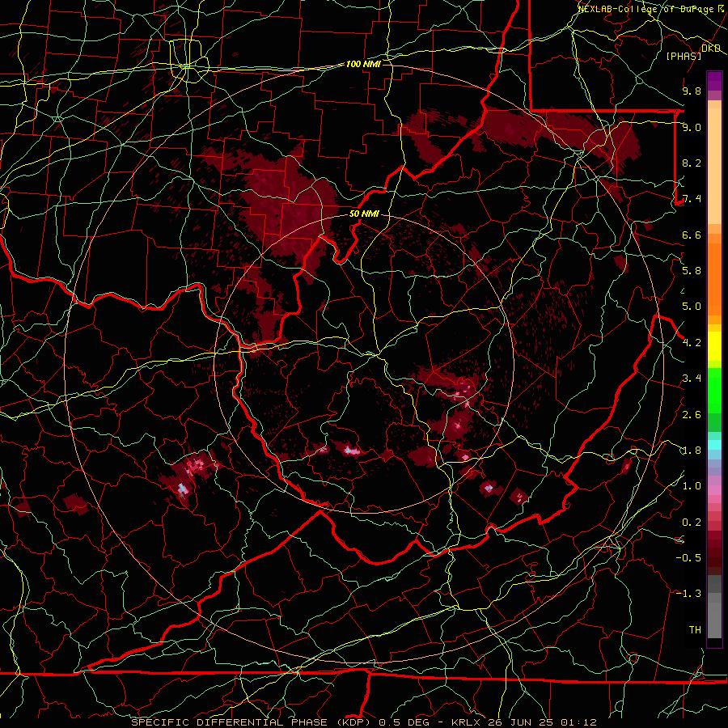Click the 5.0 scale value

coord(692,307)
